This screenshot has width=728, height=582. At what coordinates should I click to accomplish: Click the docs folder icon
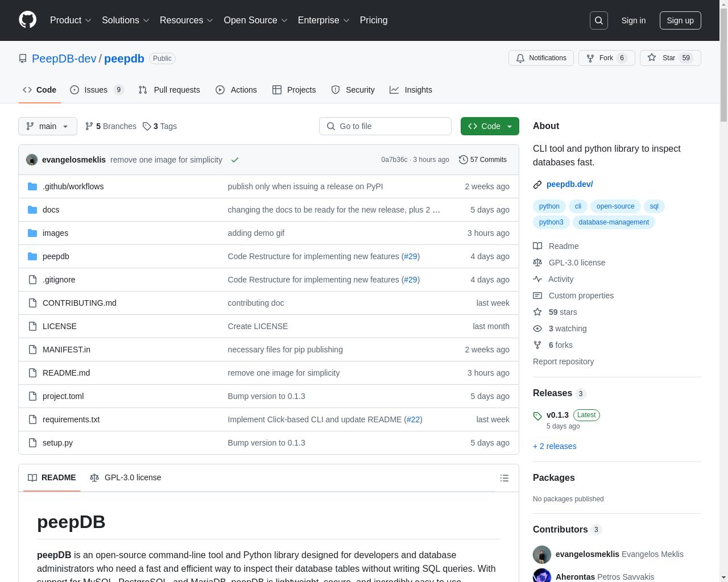pos(32,210)
